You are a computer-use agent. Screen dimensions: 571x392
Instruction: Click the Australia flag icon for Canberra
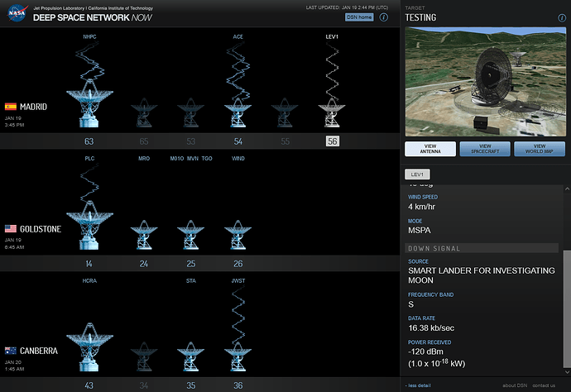pos(11,351)
